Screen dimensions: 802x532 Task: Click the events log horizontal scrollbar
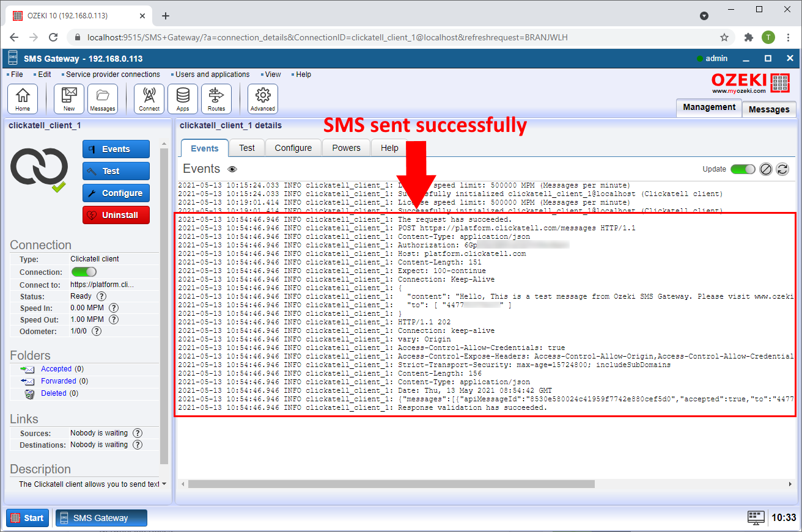point(391,484)
